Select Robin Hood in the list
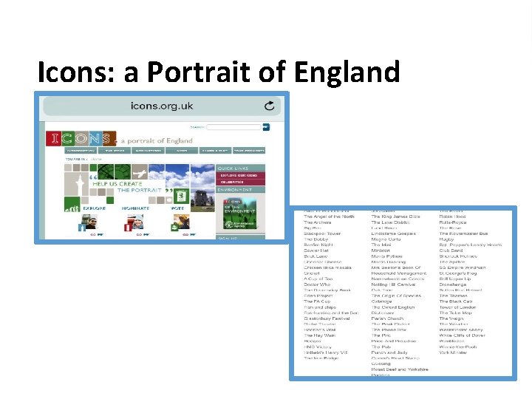532x399 pixels. [x=452, y=216]
